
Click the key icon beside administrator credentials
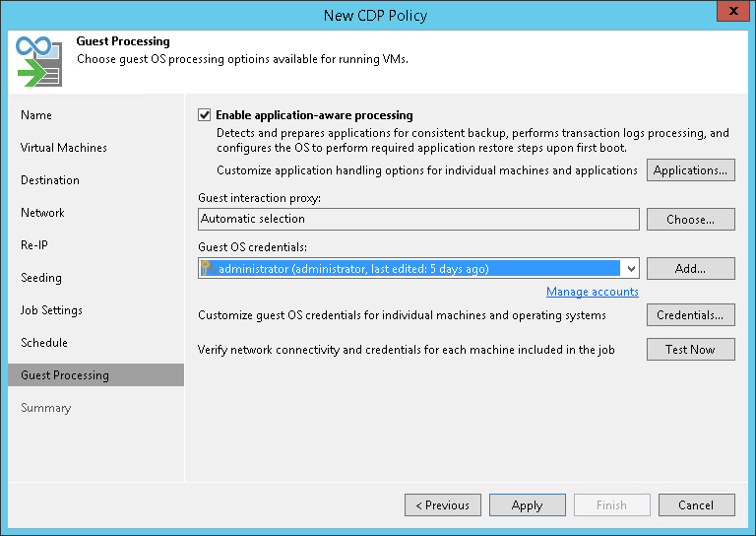[x=208, y=268]
